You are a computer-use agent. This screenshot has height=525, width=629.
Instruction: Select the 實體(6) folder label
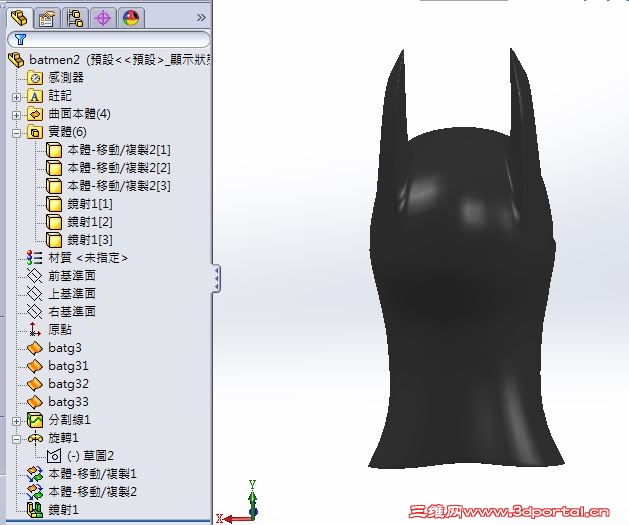pyautogui.click(x=67, y=132)
